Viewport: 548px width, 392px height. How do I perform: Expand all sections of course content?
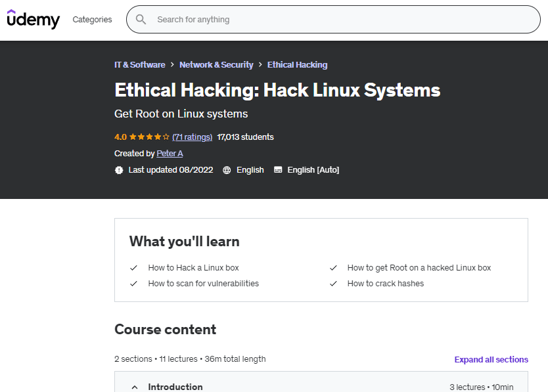point(491,360)
